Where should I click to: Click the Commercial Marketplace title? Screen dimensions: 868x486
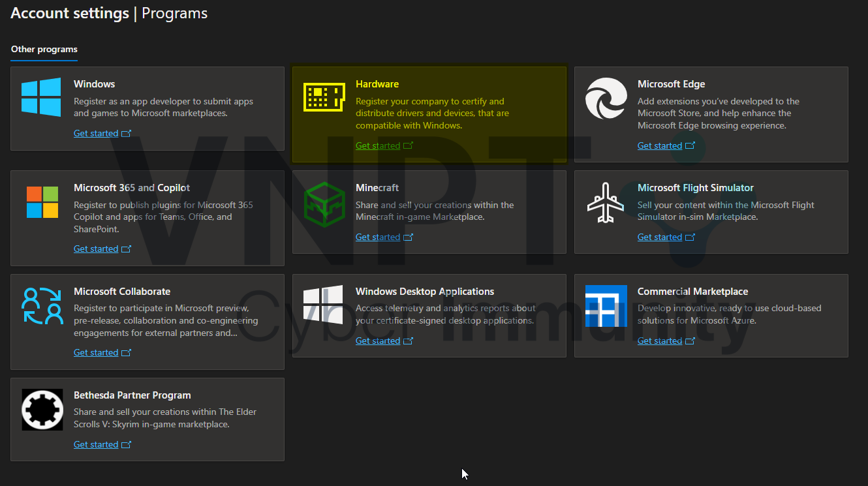[692, 292]
